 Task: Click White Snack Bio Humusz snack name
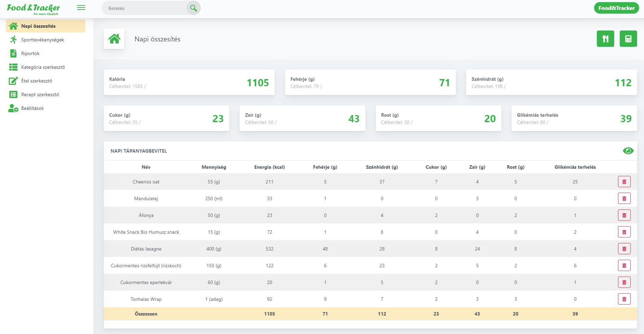tap(146, 232)
